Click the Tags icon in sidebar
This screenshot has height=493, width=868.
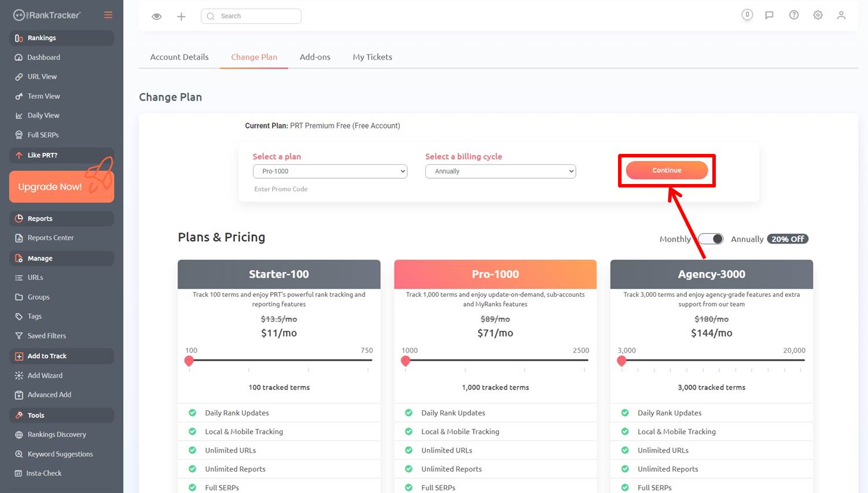[x=19, y=317]
